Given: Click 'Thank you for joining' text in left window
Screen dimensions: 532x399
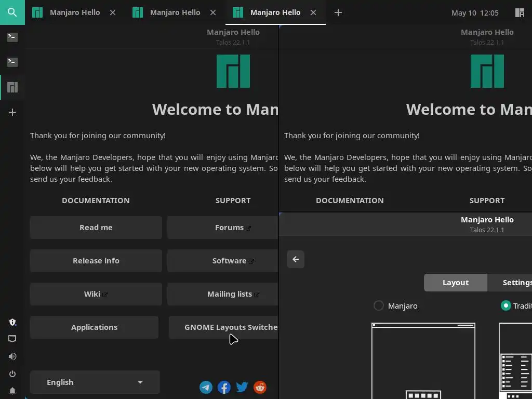Looking at the screenshot, I should [x=98, y=136].
